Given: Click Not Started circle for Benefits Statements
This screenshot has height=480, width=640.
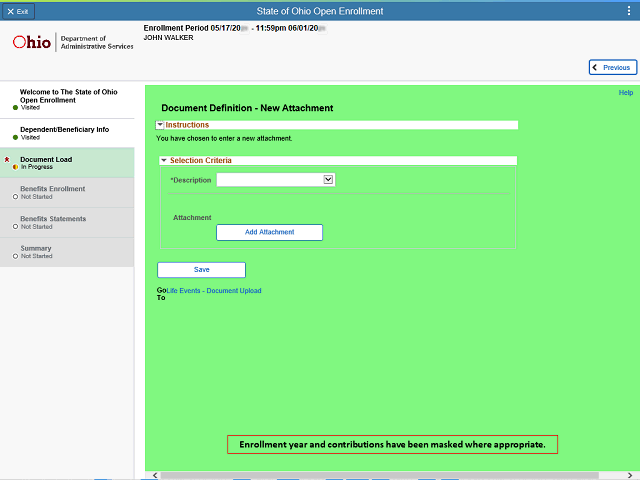Looking at the screenshot, I should point(15,227).
